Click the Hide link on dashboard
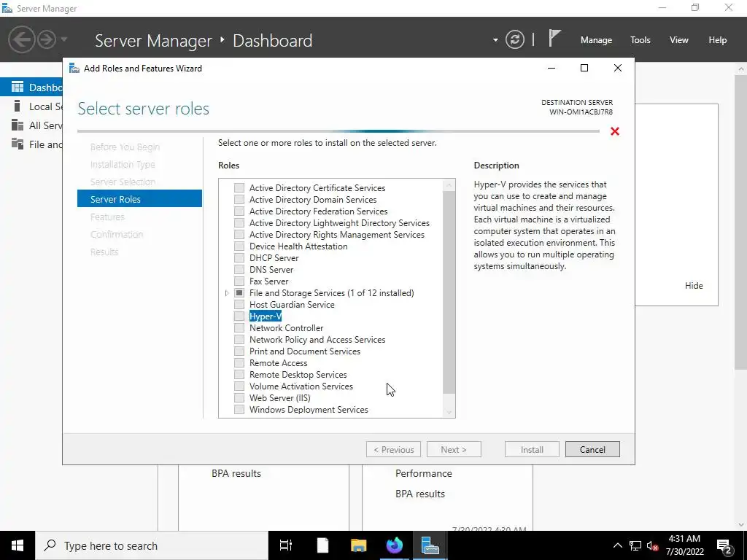 click(x=694, y=286)
